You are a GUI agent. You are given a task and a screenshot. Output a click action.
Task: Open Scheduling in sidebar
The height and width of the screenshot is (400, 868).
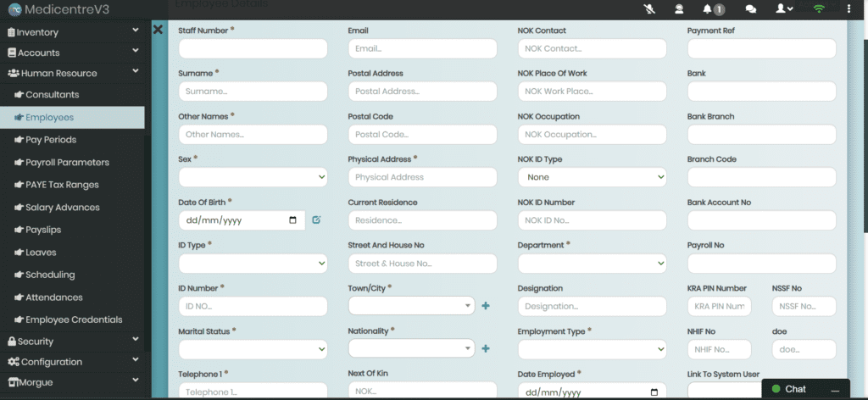72,275
